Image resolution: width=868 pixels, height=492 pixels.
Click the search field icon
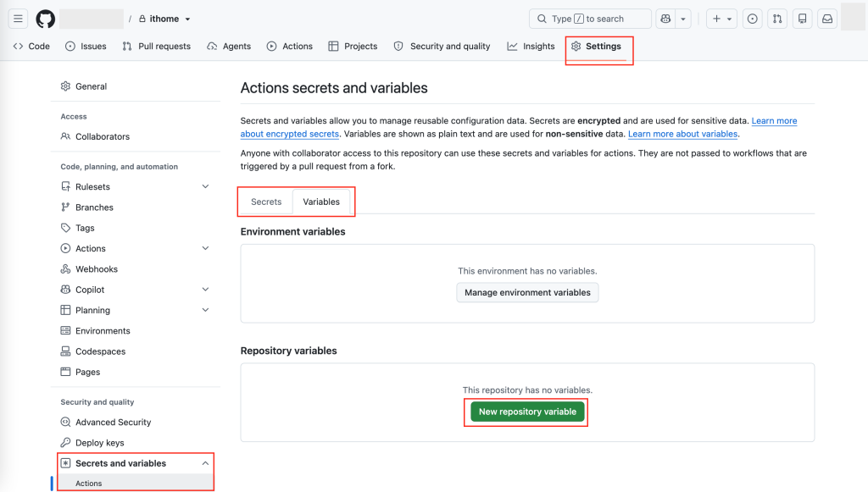(542, 19)
